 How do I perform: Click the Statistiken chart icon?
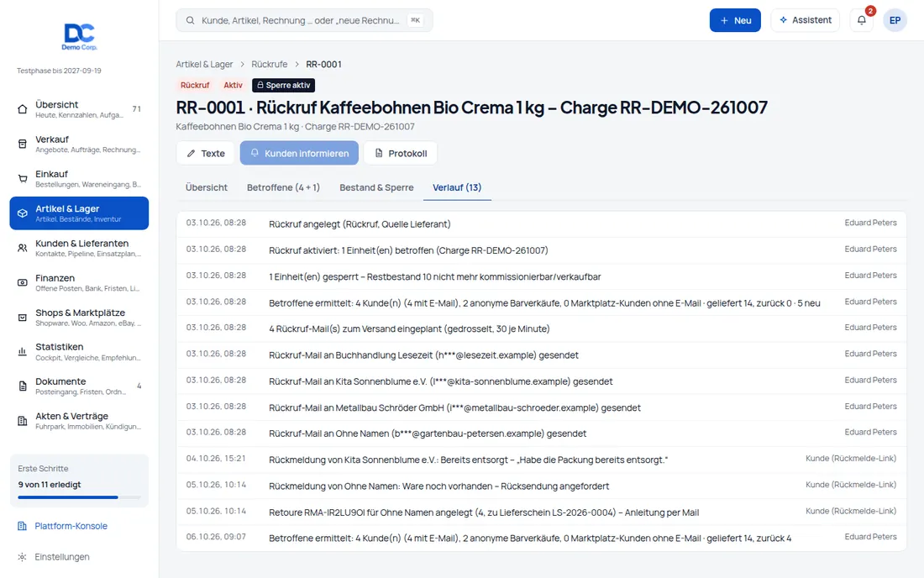tap(23, 352)
